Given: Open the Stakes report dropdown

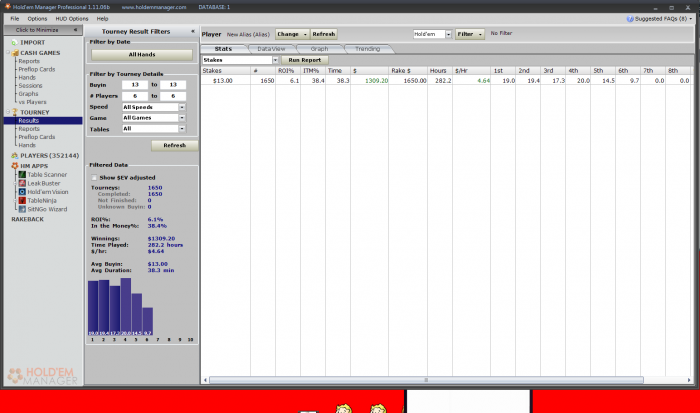Looking at the screenshot, I should pyautogui.click(x=275, y=60).
